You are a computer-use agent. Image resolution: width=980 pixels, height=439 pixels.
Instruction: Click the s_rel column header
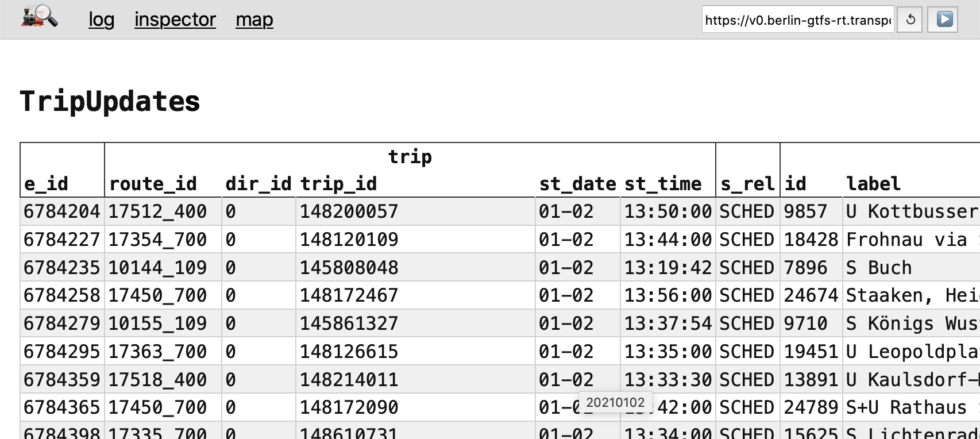[747, 184]
